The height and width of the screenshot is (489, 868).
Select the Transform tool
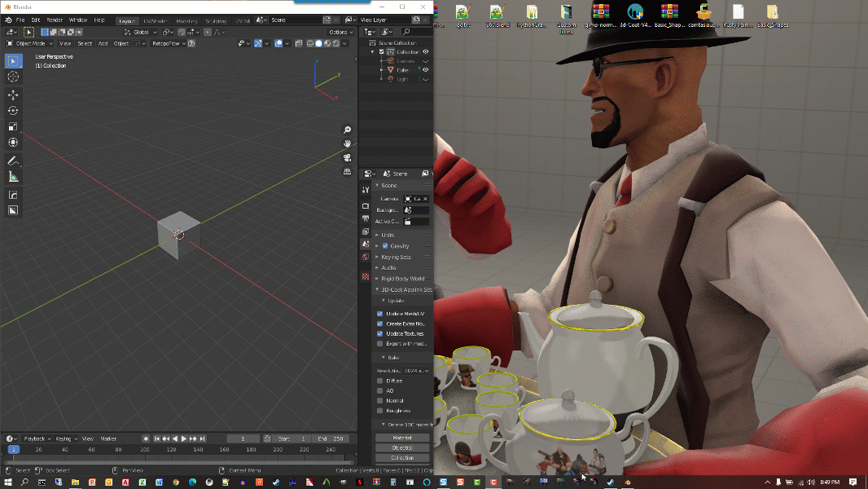coord(13,143)
